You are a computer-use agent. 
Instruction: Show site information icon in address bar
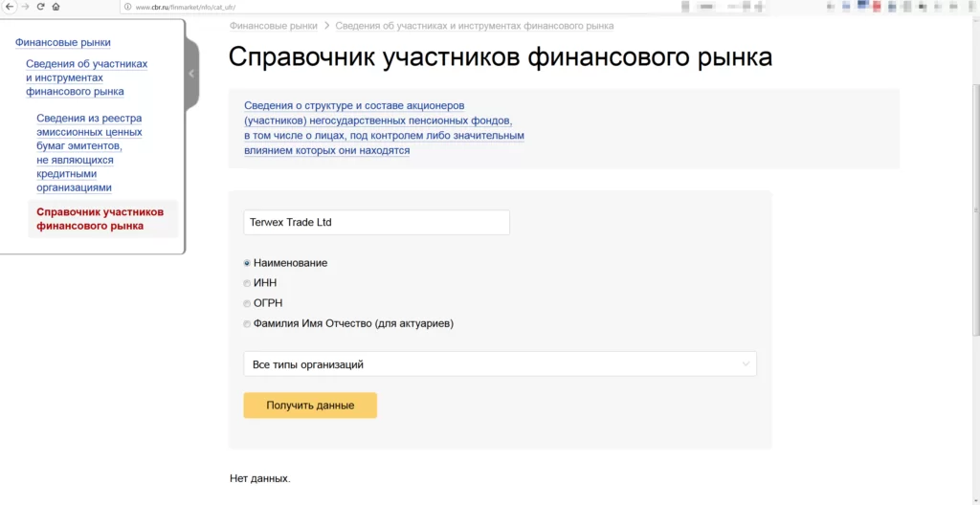click(127, 7)
